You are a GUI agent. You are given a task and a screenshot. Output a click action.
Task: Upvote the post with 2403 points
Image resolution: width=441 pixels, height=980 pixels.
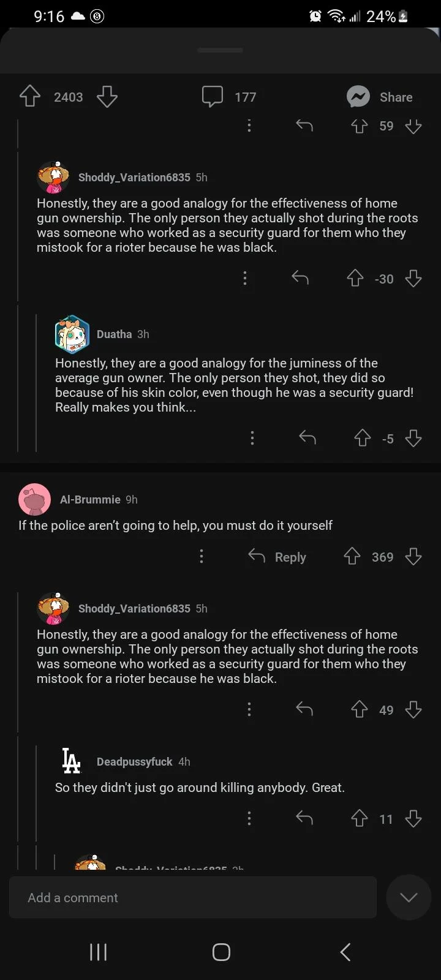(30, 97)
